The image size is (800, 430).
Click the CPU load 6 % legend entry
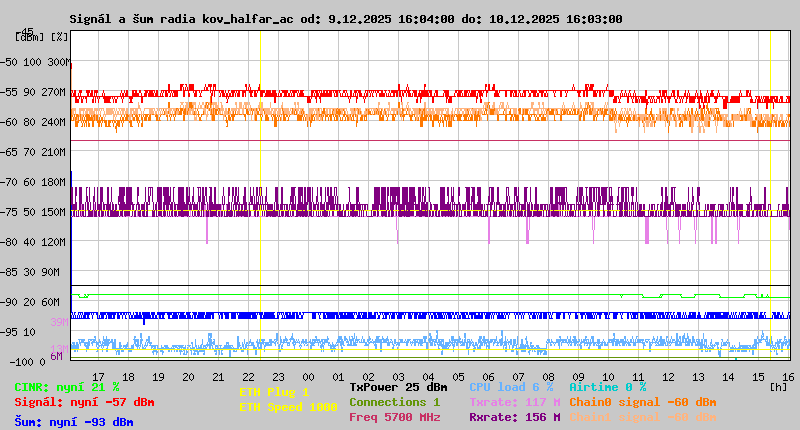pyautogui.click(x=511, y=387)
